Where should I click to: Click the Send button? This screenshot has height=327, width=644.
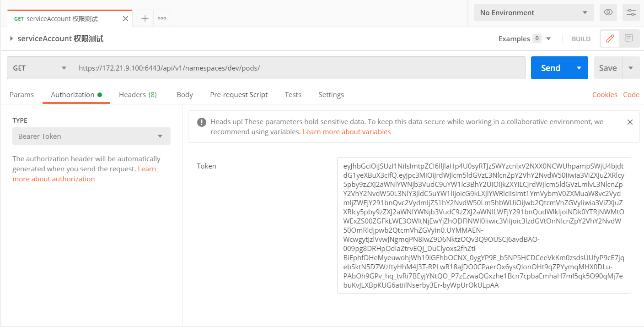point(551,68)
